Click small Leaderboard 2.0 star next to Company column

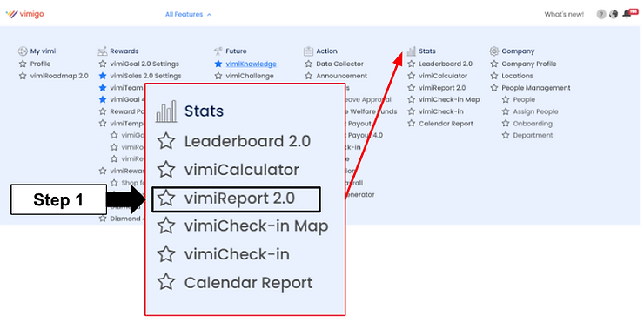(x=412, y=64)
